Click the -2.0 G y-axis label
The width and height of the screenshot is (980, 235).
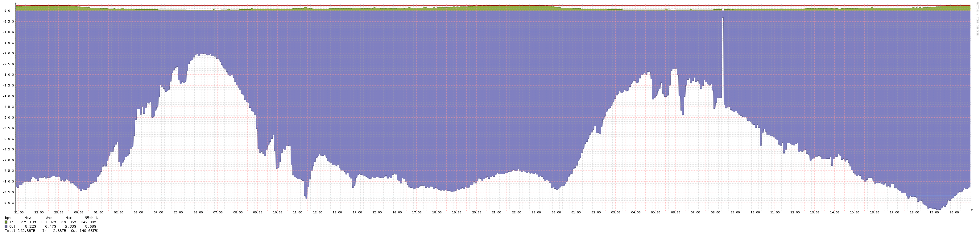pos(8,53)
